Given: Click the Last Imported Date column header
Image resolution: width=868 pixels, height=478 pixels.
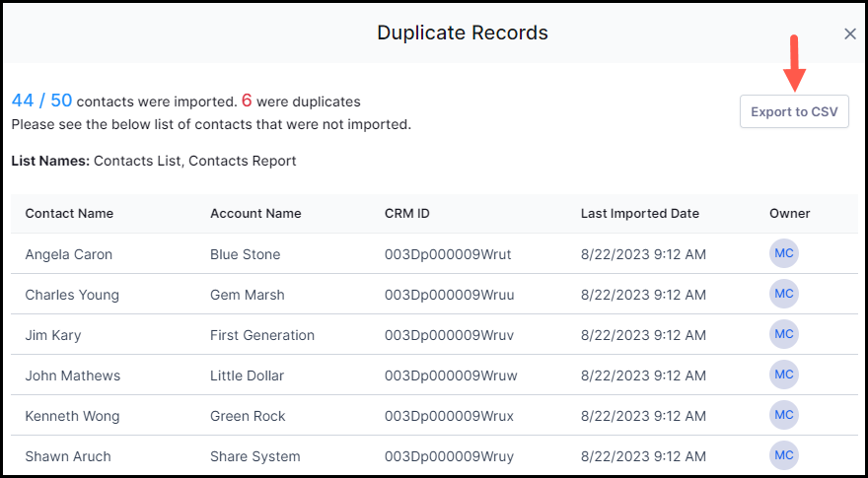Looking at the screenshot, I should click(x=640, y=214).
